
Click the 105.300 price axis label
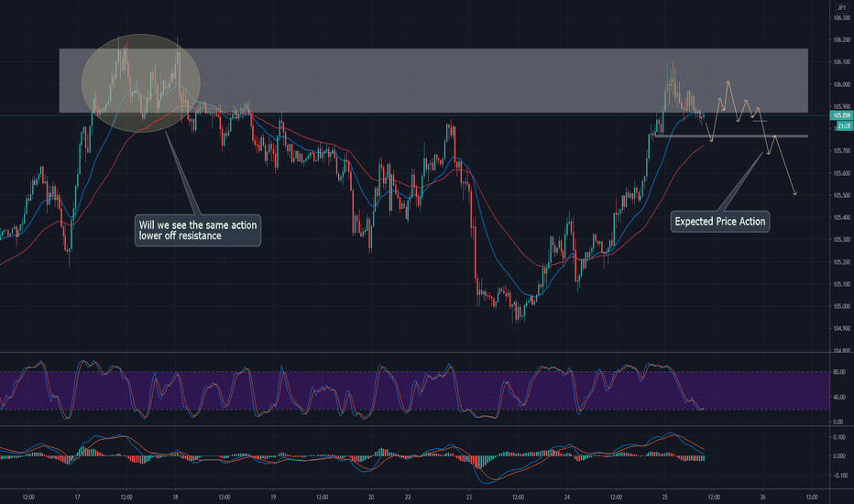pyautogui.click(x=841, y=240)
